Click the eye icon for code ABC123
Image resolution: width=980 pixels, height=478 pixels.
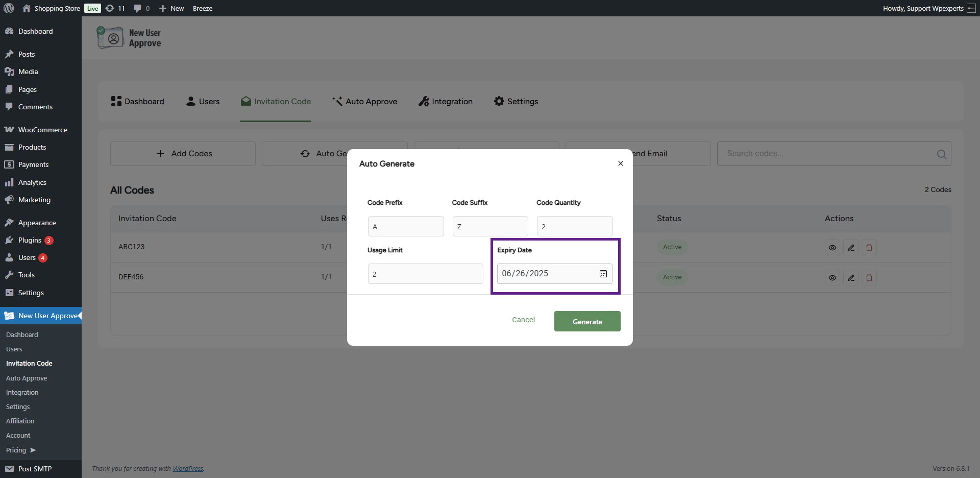(832, 248)
